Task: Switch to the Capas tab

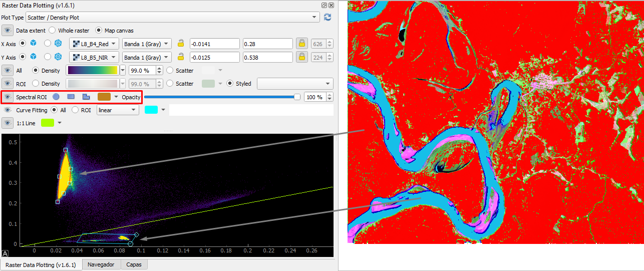Action: pos(134,264)
